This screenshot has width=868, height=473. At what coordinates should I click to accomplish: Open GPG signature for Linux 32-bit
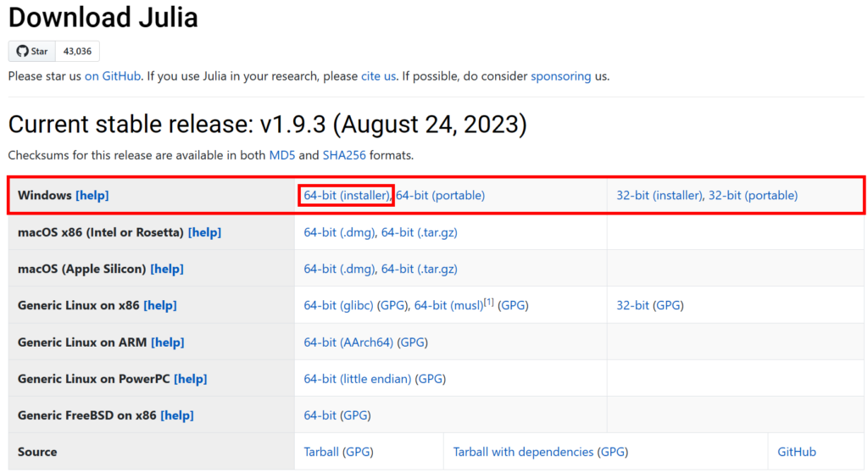pyautogui.click(x=668, y=305)
